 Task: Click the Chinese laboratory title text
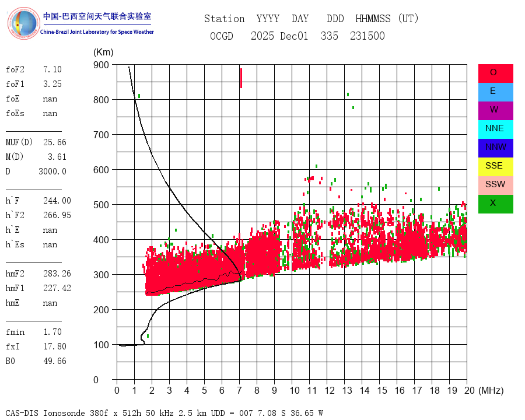97,16
